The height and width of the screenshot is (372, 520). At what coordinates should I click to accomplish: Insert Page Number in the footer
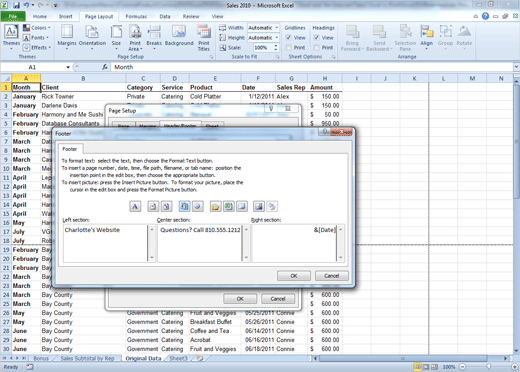pyautogui.click(x=153, y=207)
